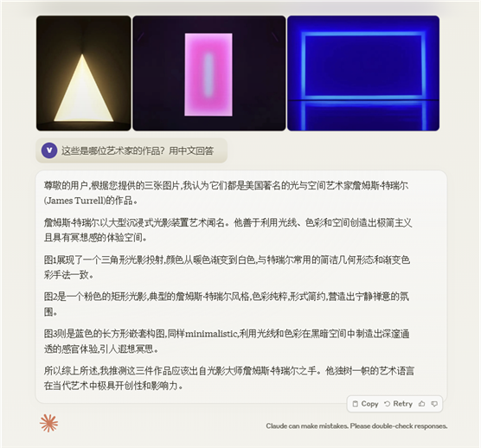Image resolution: width=481 pixels, height=448 pixels.
Task: Click the Copy button label
Action: coord(369,404)
